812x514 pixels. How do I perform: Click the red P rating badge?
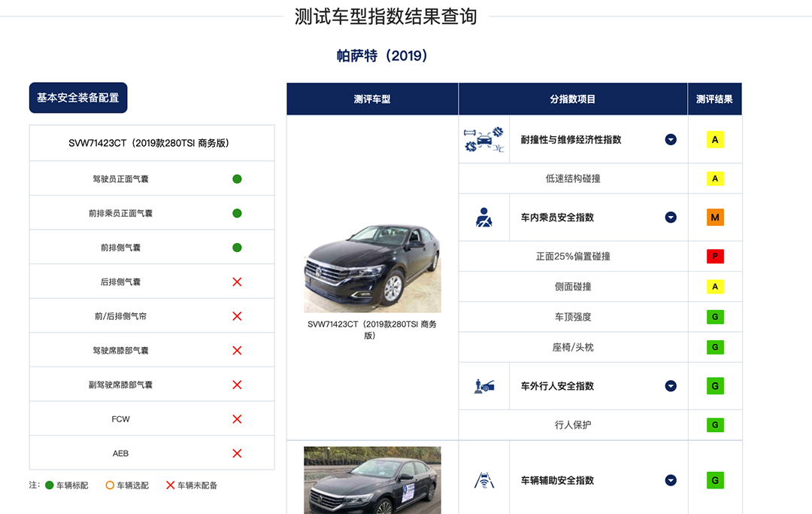coord(714,257)
